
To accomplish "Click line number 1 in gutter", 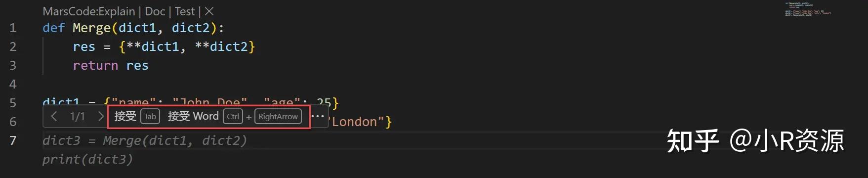I will [13, 28].
